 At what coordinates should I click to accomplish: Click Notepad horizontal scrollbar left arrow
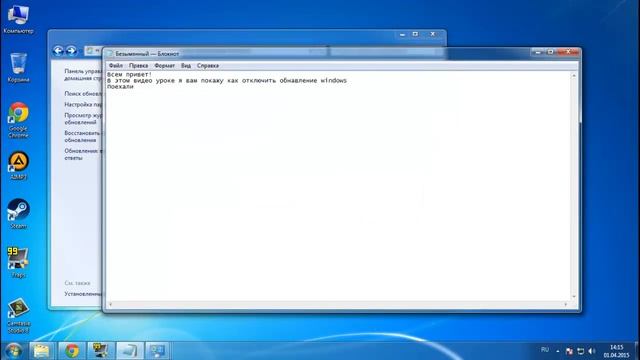coord(110,304)
